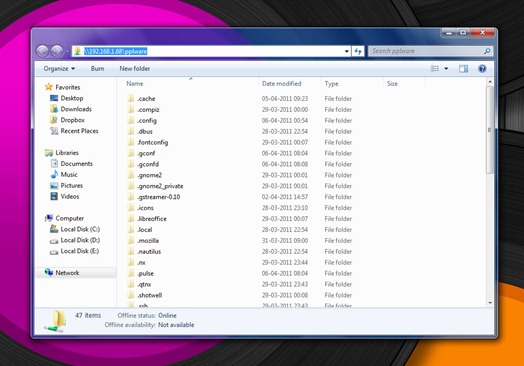Show the preview pane

coord(463,69)
